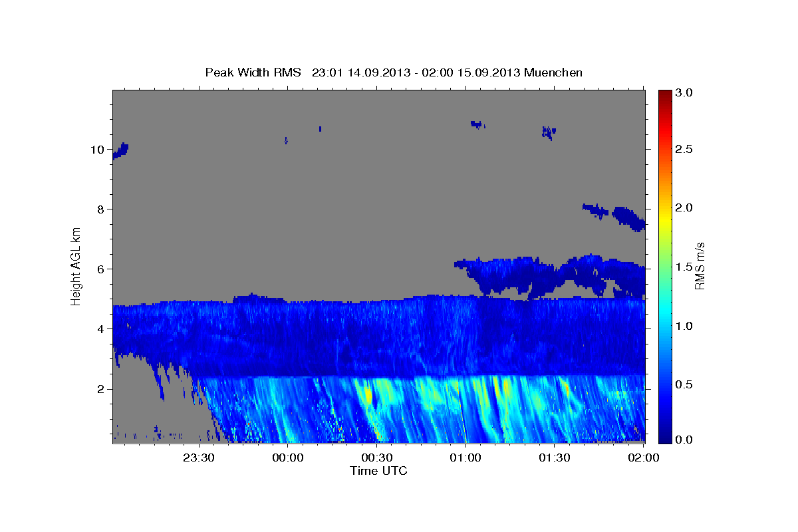Click the 01:00 time tick label
The width and height of the screenshot is (798, 532).
point(465,458)
